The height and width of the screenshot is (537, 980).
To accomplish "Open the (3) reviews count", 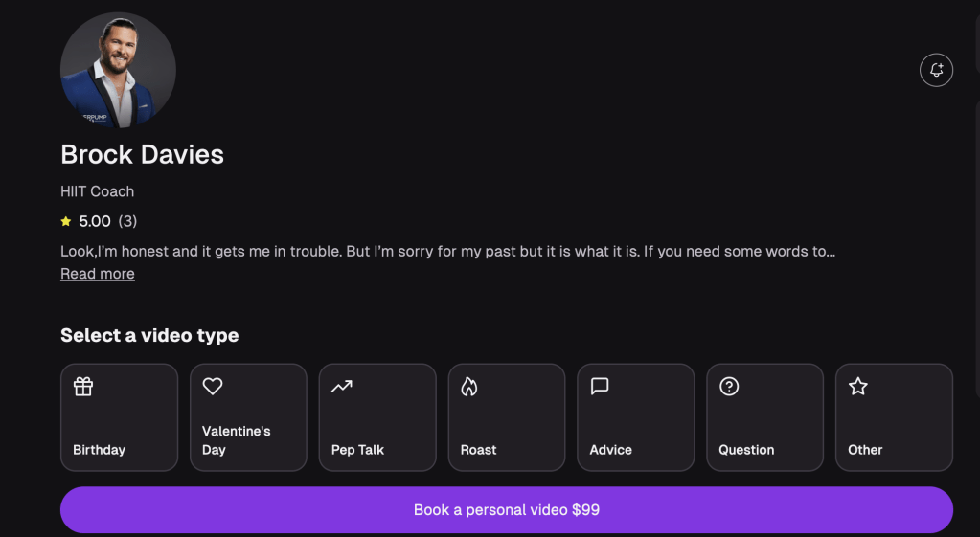I will pyautogui.click(x=127, y=221).
